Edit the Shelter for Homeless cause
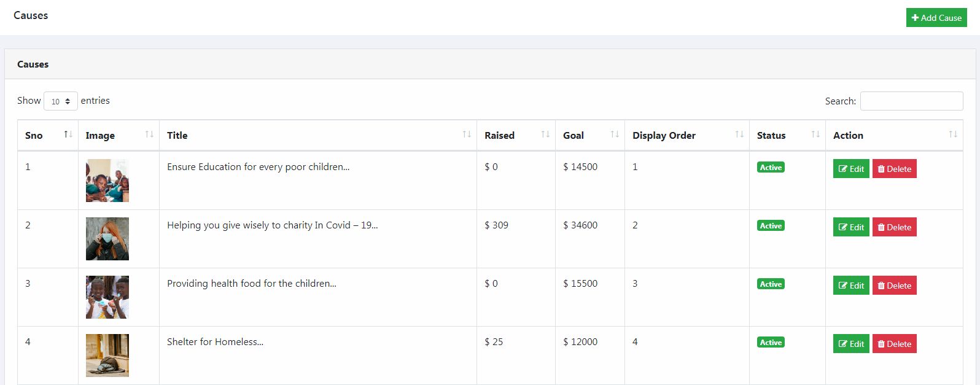 tap(851, 344)
